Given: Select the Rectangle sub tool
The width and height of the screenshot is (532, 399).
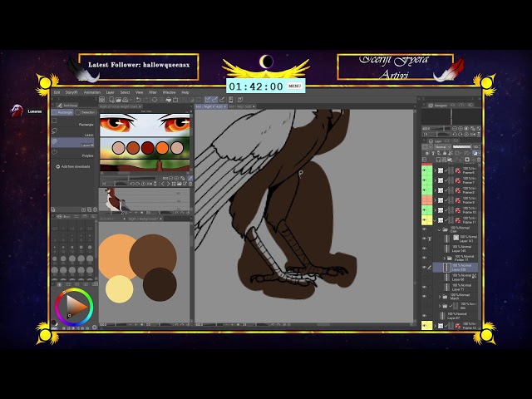Looking at the screenshot, I should [72, 122].
